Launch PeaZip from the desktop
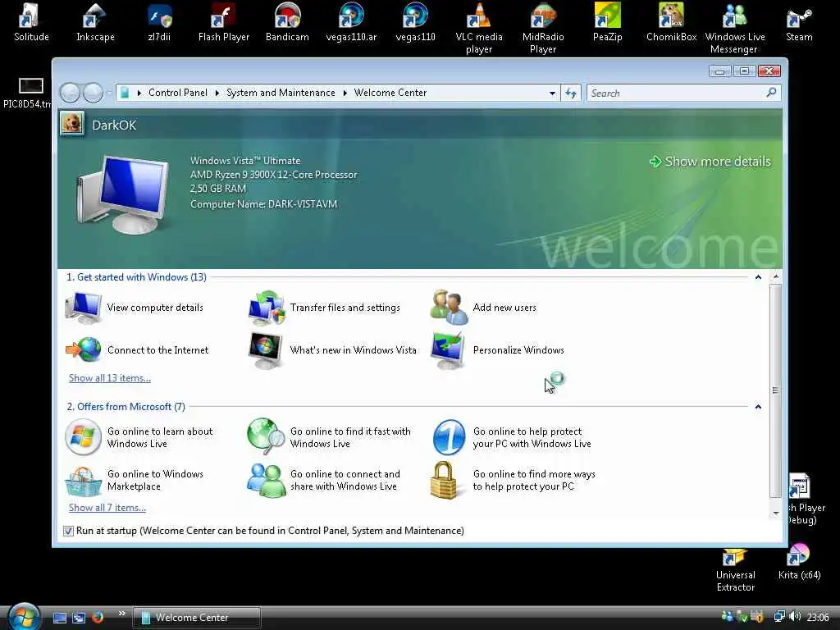840x630 pixels. (x=607, y=22)
